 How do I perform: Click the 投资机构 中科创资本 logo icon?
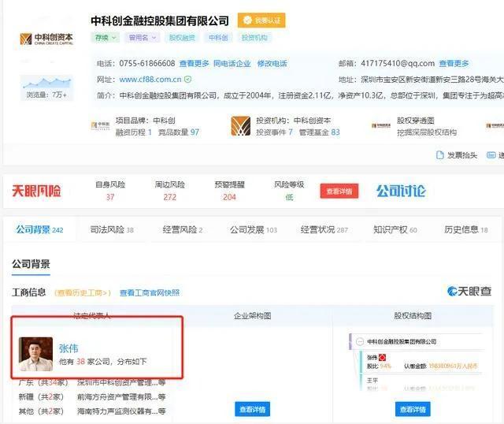point(240,126)
